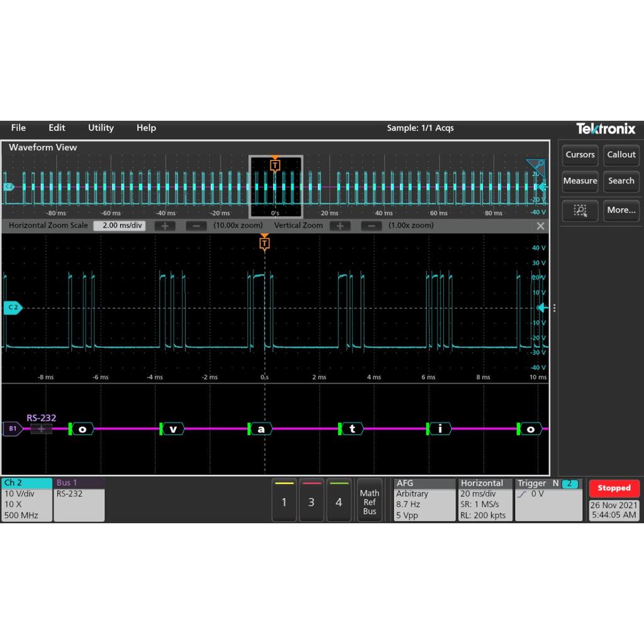Click the red Stopped acquisition button
This screenshot has width=644, height=644.
point(614,487)
